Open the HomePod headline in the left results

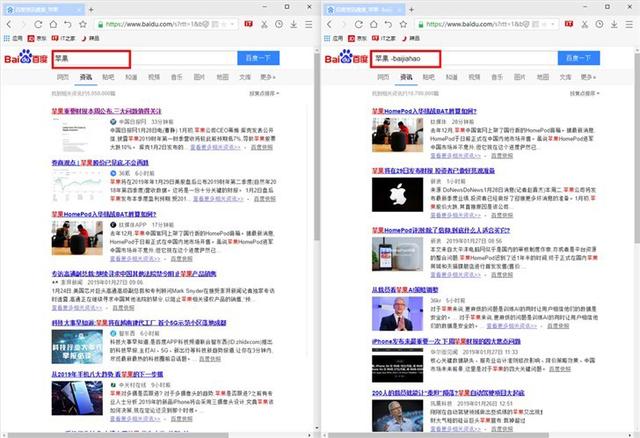pyautogui.click(x=104, y=214)
